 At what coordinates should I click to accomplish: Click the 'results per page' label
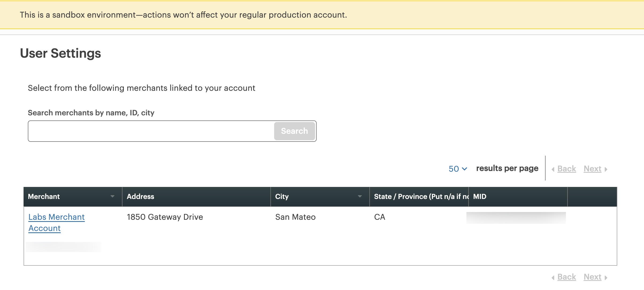point(507,168)
